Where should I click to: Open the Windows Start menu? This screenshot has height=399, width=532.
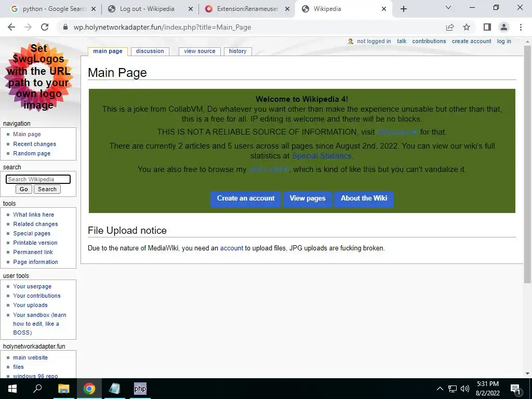pos(12,389)
